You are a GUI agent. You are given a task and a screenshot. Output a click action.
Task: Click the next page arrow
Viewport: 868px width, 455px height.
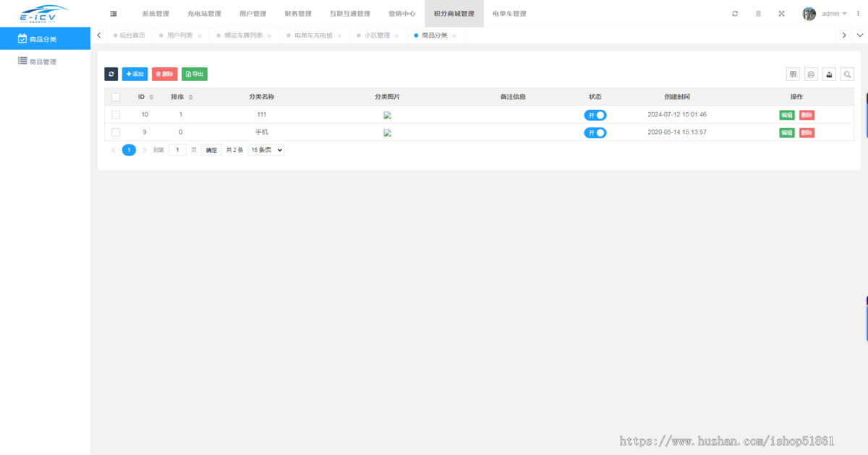pyautogui.click(x=144, y=150)
